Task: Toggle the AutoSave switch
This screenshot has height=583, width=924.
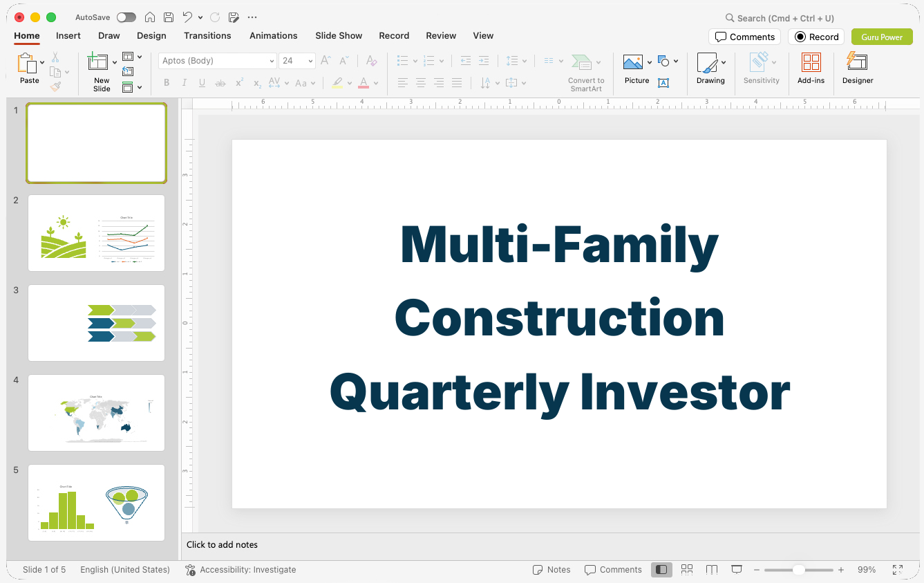Action: pyautogui.click(x=126, y=17)
